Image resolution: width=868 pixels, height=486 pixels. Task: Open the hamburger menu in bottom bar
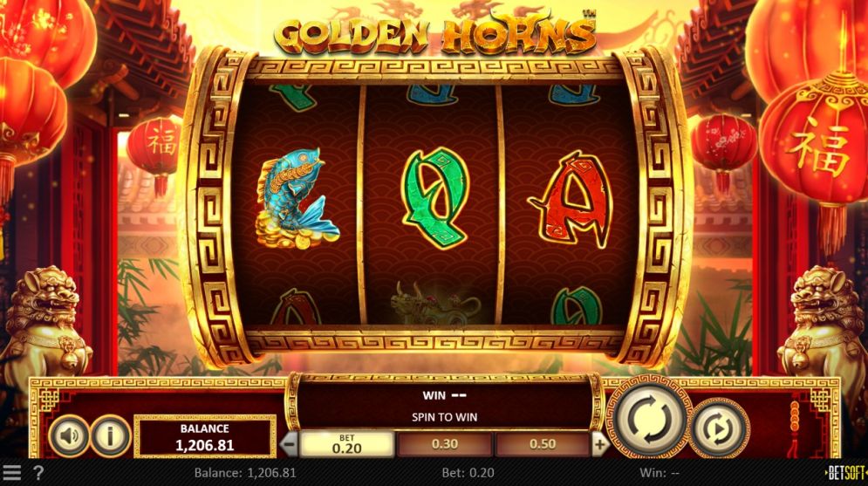tap(11, 473)
